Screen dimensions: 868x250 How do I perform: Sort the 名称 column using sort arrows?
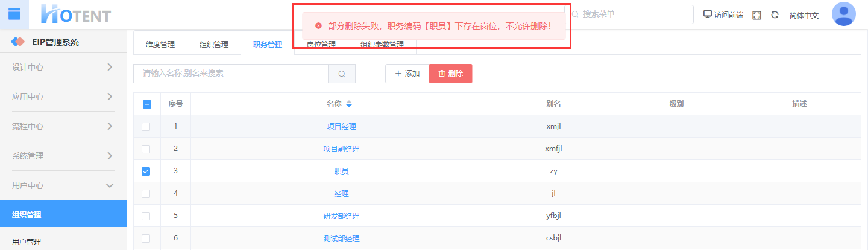348,104
